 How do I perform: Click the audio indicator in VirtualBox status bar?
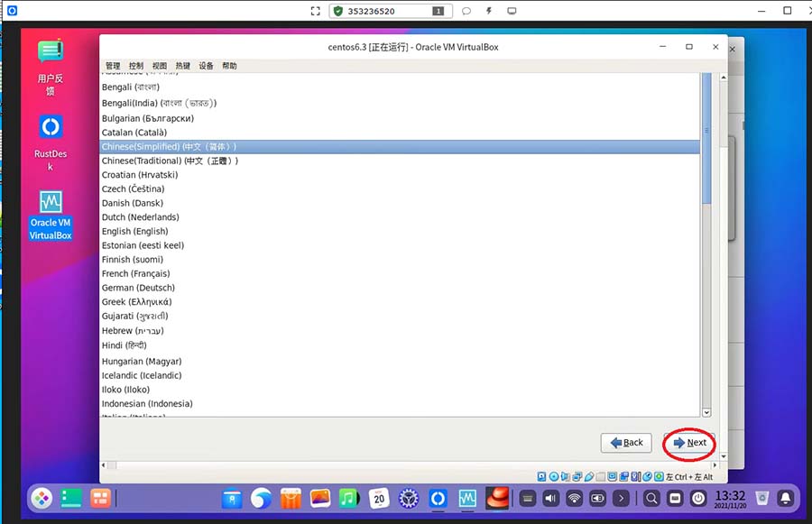point(565,476)
